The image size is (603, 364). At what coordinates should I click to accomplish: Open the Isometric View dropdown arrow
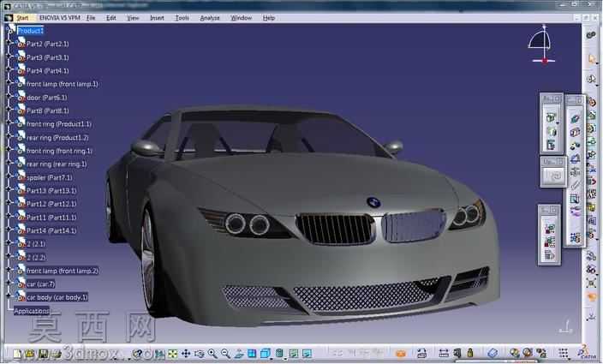point(272,359)
